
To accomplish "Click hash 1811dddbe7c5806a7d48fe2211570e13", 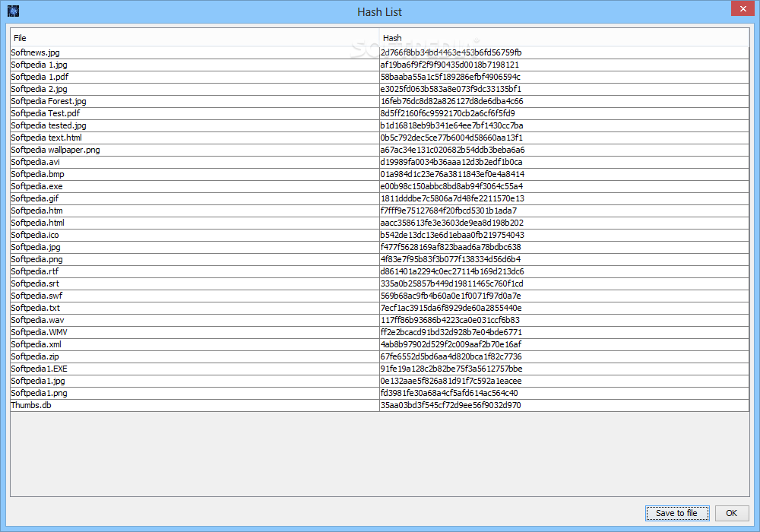I will click(x=452, y=198).
